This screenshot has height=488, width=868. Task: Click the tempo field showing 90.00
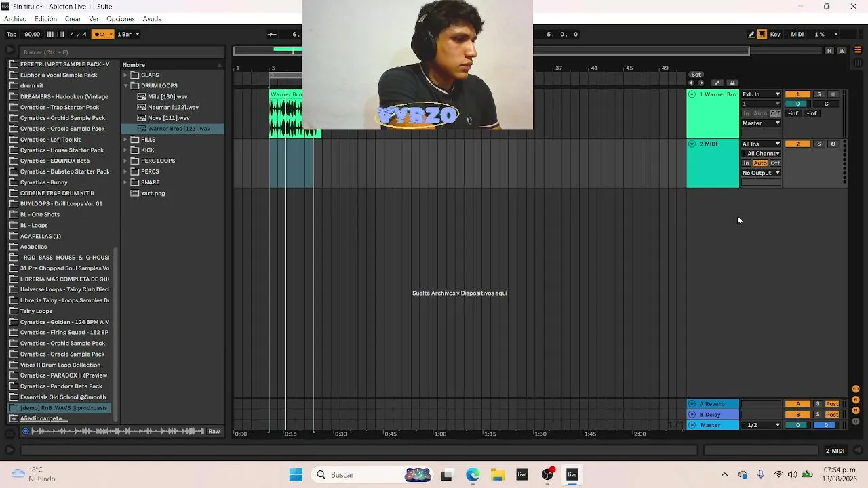click(32, 34)
